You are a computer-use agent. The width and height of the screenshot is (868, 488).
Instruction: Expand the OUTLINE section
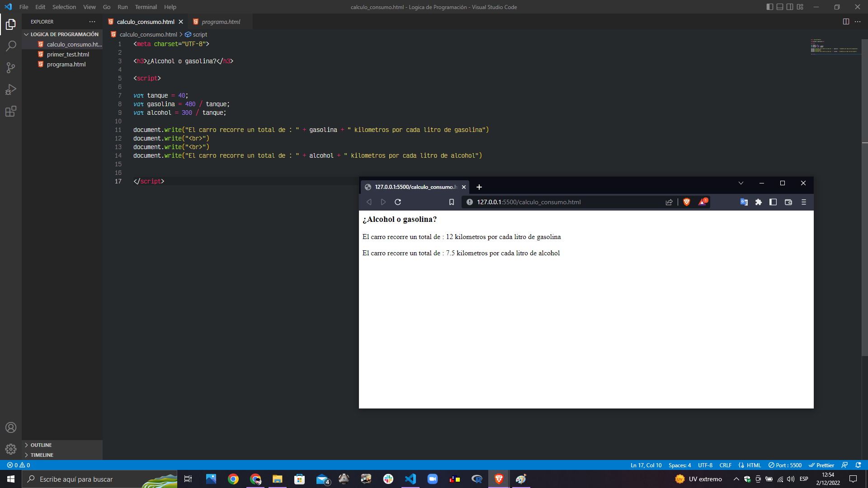(62, 445)
